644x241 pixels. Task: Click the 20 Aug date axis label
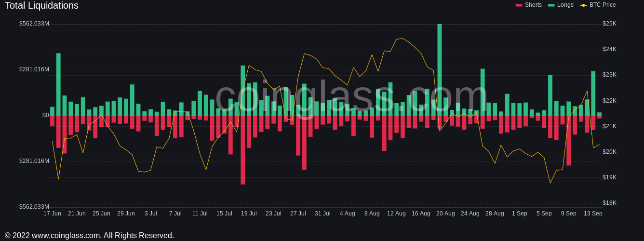[445, 214]
